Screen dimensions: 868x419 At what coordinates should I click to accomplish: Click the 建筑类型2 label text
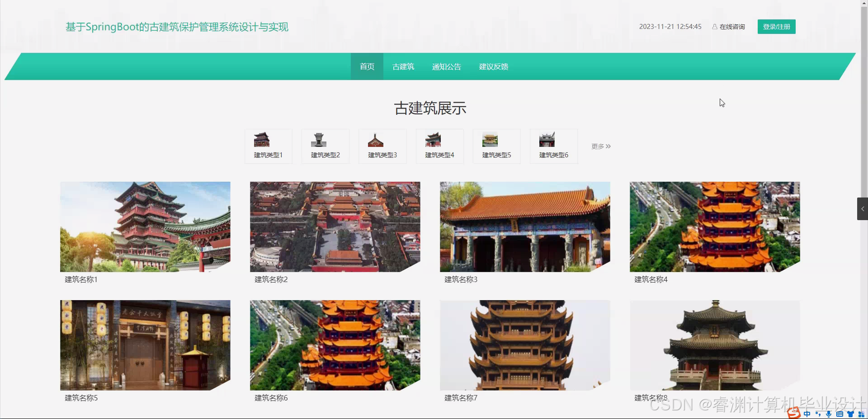tap(325, 155)
